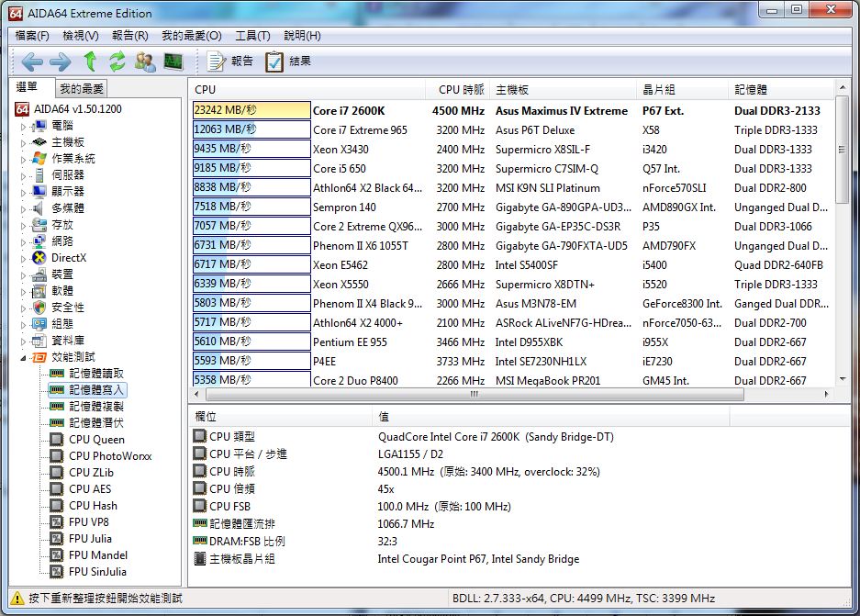Click the horizontal scrollbar right arrow
The width and height of the screenshot is (860, 616).
[827, 394]
